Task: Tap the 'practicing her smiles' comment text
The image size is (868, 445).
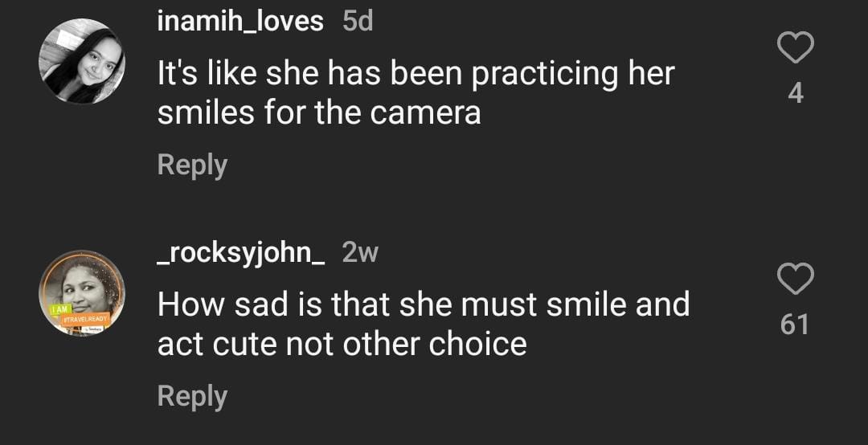Action: click(416, 74)
